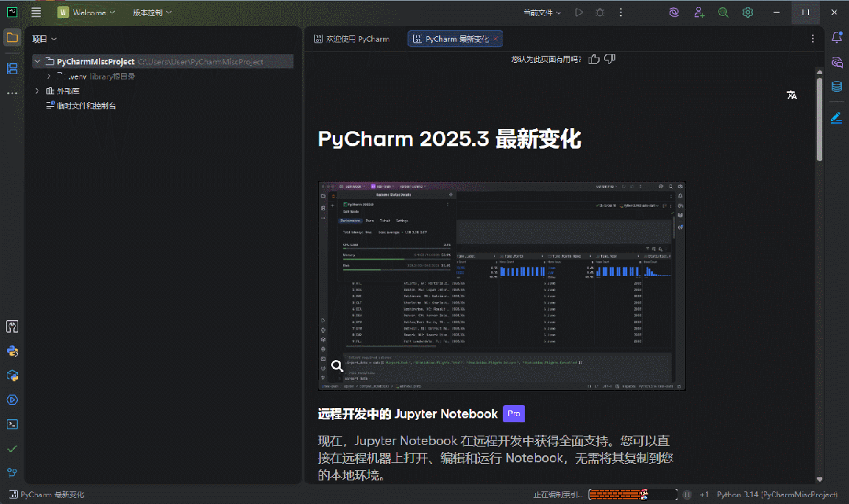Open the Database tool window
The width and height of the screenshot is (849, 504).
pyautogui.click(x=836, y=86)
